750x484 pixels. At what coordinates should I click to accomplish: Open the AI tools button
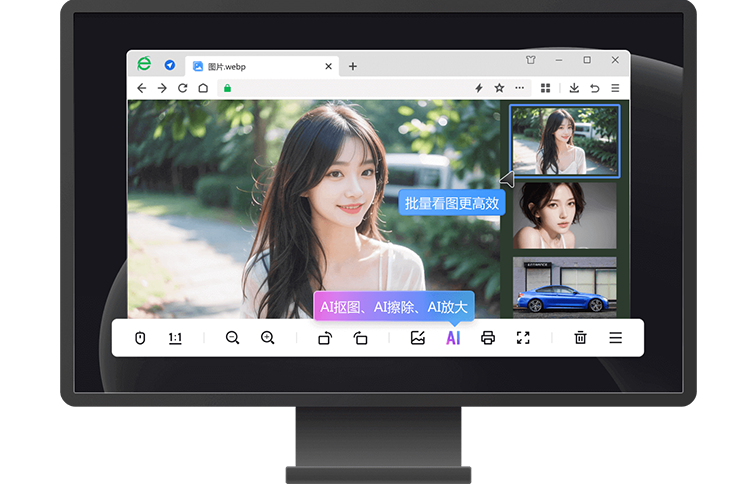point(453,338)
